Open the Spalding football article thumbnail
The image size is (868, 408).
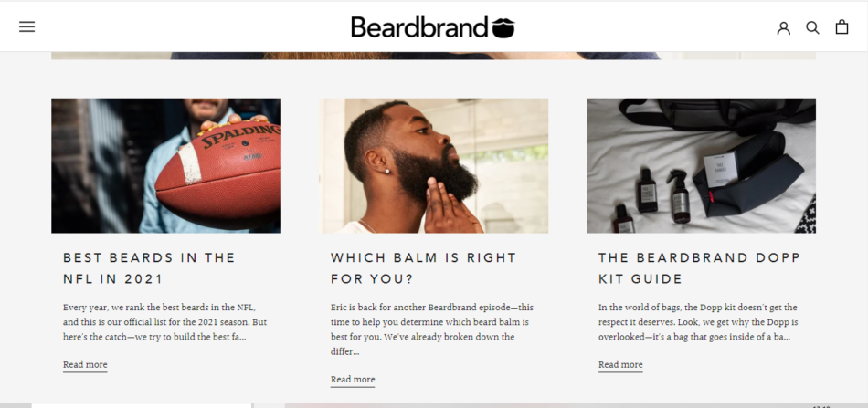[x=165, y=165]
